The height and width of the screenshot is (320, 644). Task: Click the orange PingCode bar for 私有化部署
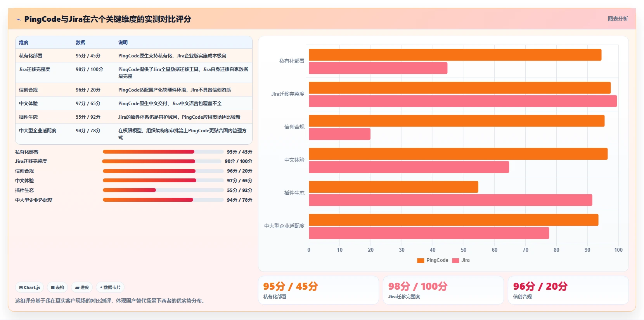[455, 55]
